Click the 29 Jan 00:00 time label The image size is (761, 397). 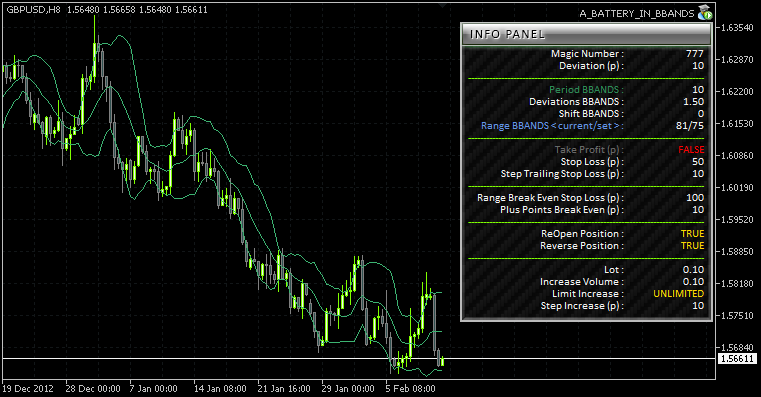click(348, 389)
